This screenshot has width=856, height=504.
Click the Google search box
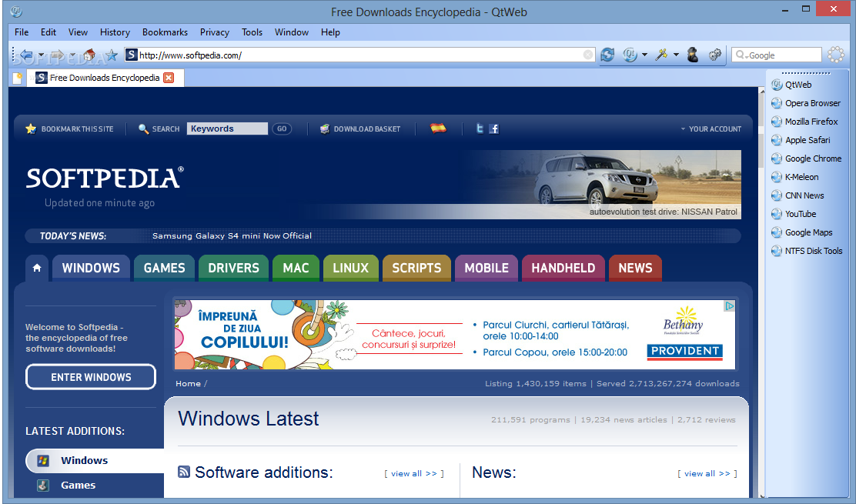click(x=776, y=55)
